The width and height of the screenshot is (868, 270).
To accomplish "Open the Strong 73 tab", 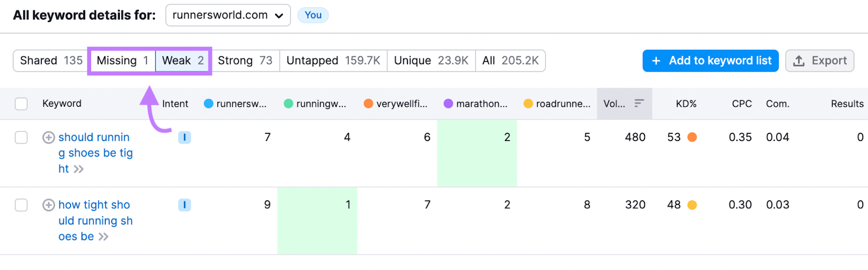I will click(x=245, y=61).
